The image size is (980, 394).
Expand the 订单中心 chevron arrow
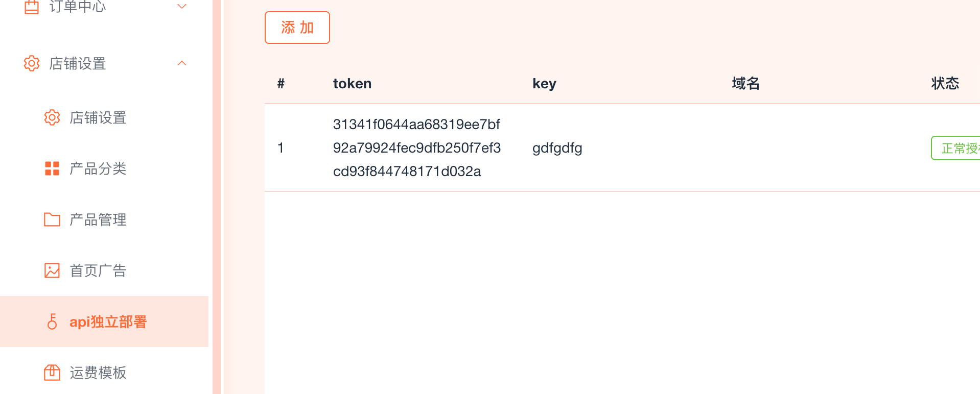coord(182,7)
